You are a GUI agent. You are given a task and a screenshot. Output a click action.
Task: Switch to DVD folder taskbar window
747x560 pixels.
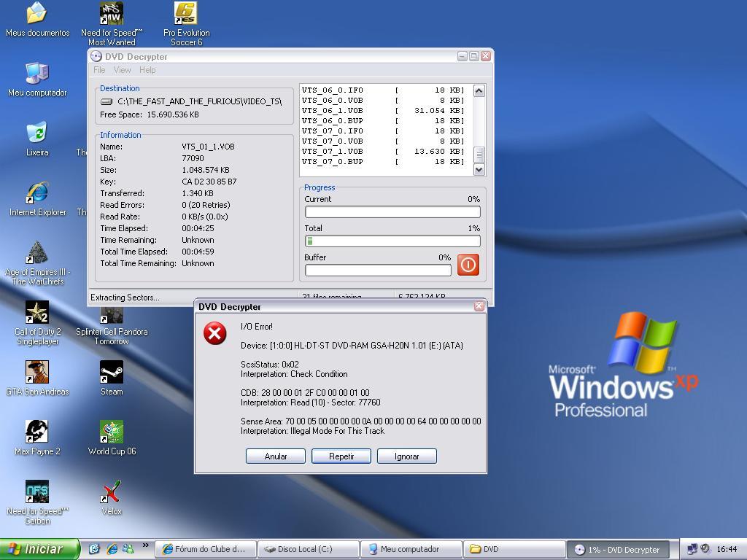pos(514,549)
